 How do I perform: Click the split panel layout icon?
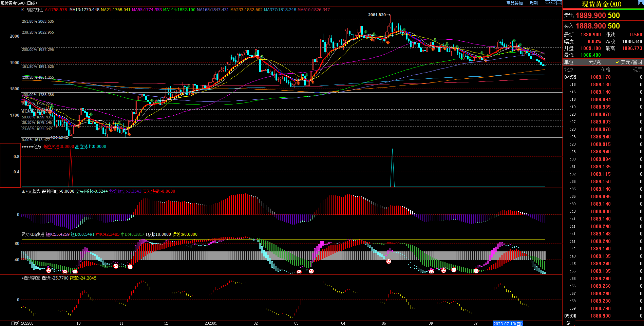click(x=559, y=3)
